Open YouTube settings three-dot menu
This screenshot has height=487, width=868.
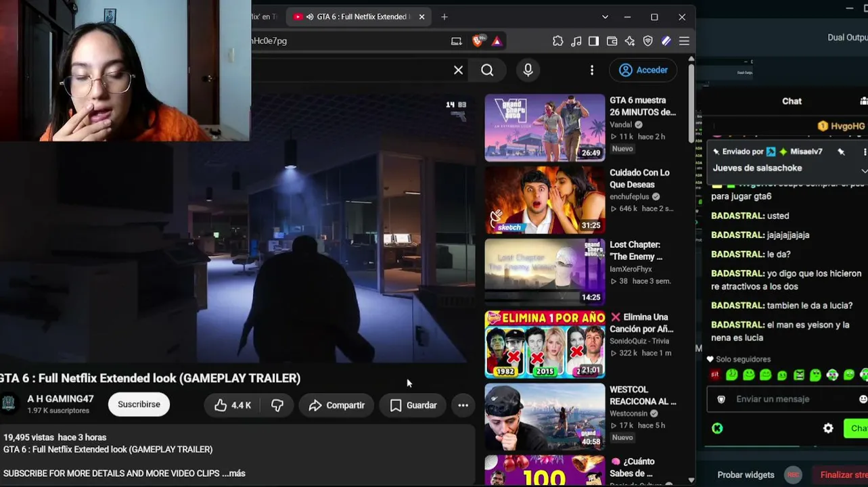pyautogui.click(x=592, y=70)
